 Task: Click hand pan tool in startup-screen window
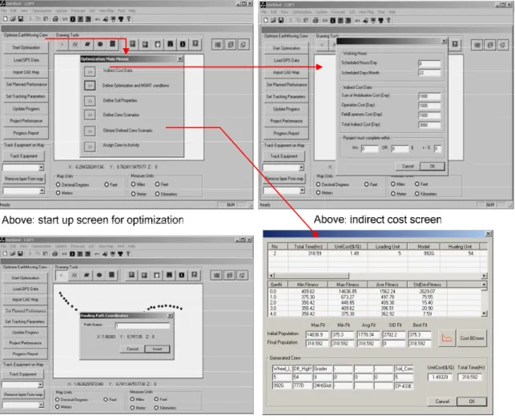point(158,44)
